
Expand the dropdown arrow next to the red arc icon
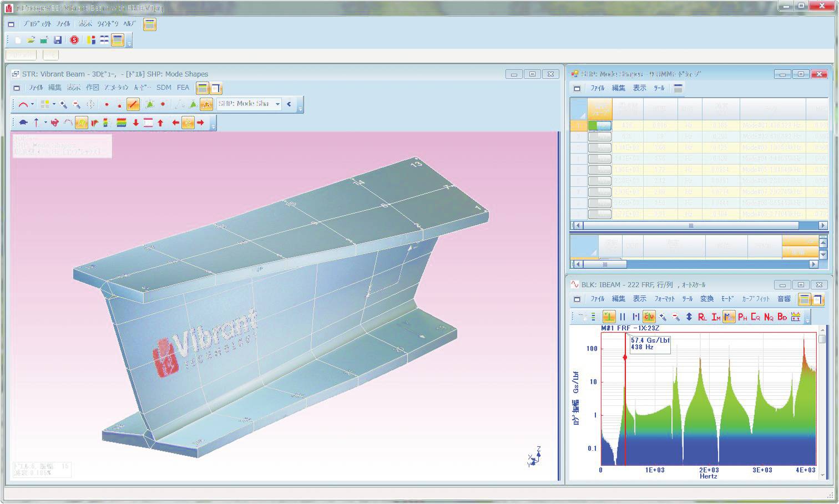pyautogui.click(x=32, y=104)
